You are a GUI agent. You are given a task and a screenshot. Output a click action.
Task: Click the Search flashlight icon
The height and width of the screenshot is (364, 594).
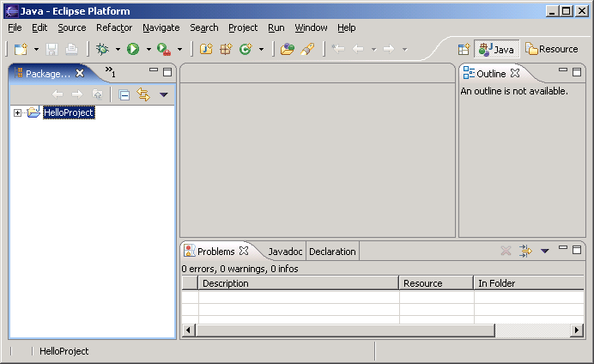coord(307,49)
